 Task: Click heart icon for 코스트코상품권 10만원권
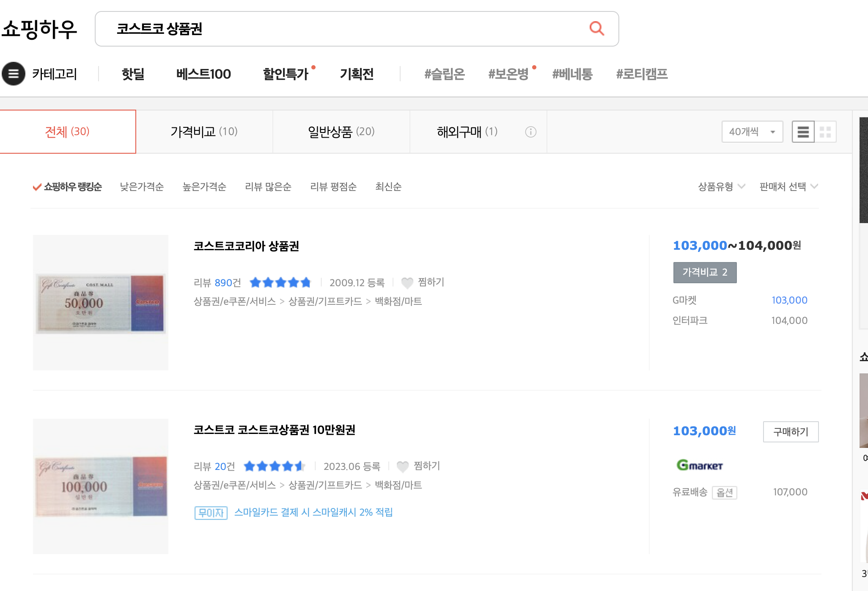point(403,466)
